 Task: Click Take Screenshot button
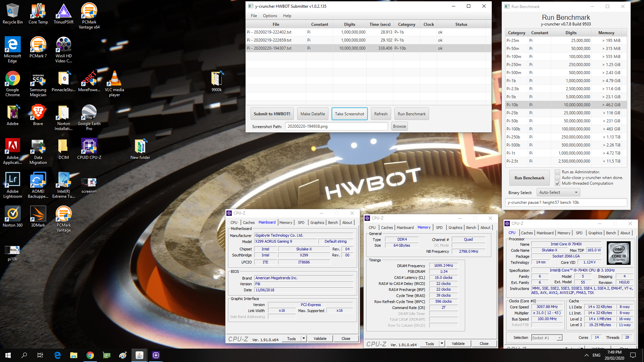point(350,114)
